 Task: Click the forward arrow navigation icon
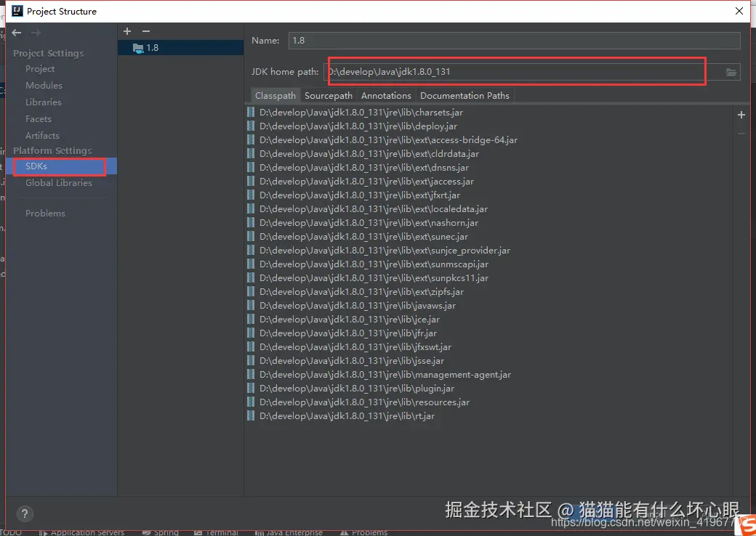(x=36, y=33)
